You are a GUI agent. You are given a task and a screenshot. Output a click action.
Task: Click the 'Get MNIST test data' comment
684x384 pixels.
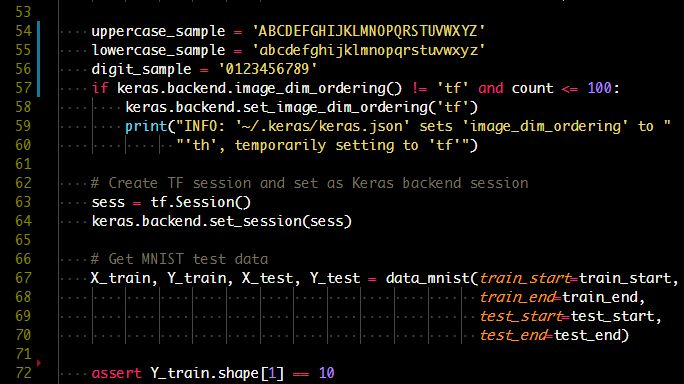179,259
